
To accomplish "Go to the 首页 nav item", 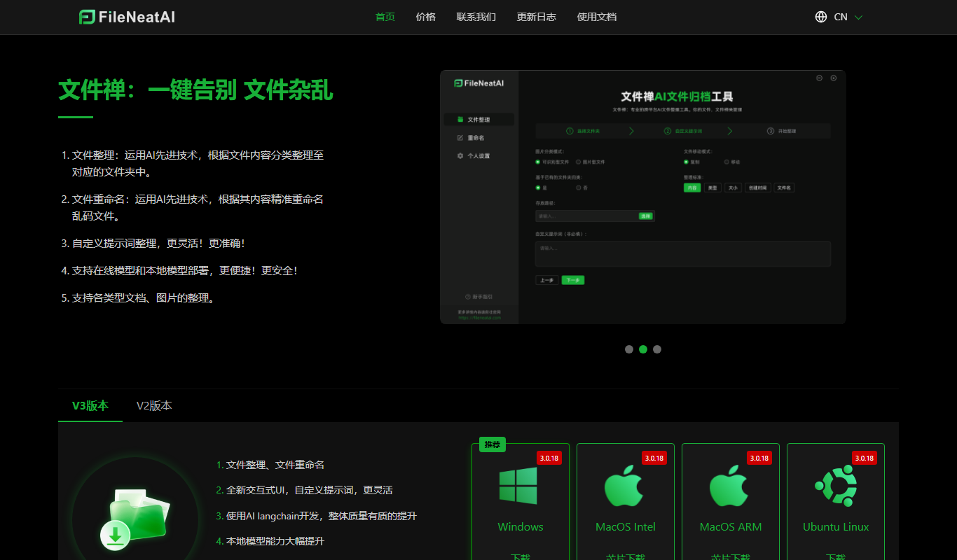I will point(385,17).
